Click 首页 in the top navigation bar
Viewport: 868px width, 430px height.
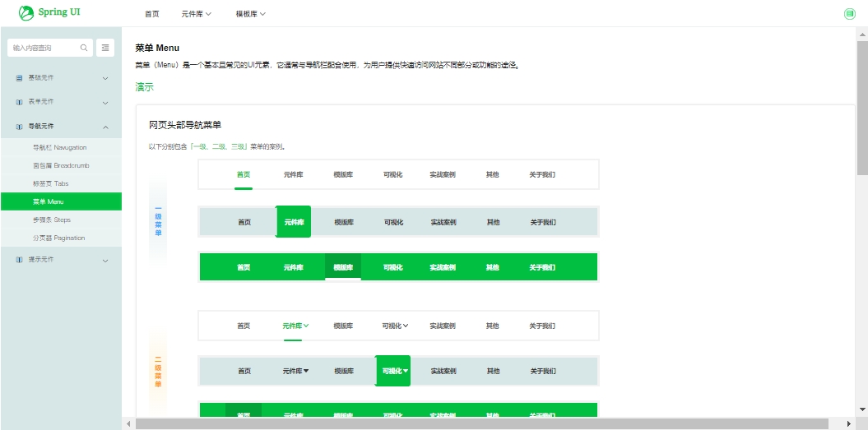click(x=152, y=14)
